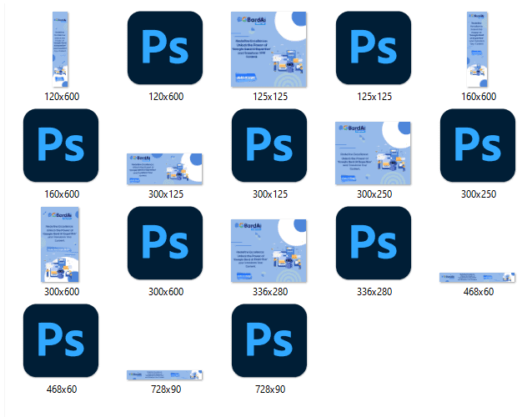The height and width of the screenshot is (417, 532).
Task: Click the "120x600" label under the Photoshop icon
Action: (166, 97)
